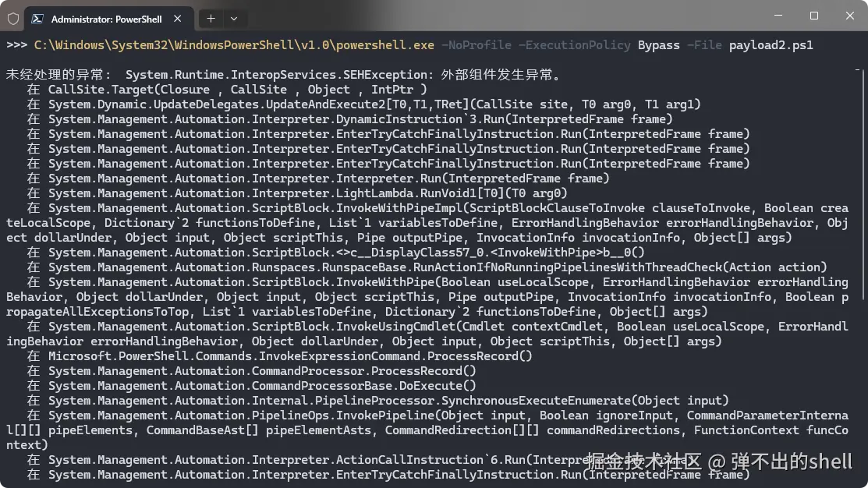Click the ScriptBlock.InvokeUsingCmdlet line
Screen dimensions: 868x488
pyautogui.click(x=427, y=334)
